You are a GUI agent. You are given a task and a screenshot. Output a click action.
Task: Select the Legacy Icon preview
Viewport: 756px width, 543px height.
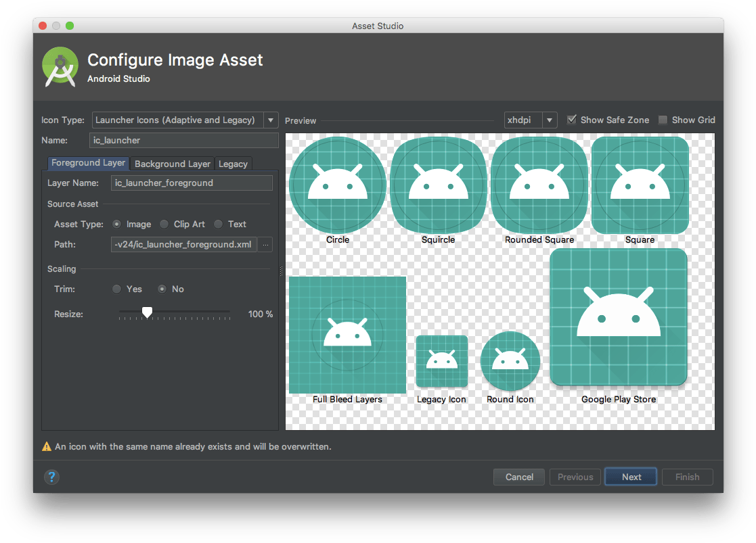tap(442, 361)
